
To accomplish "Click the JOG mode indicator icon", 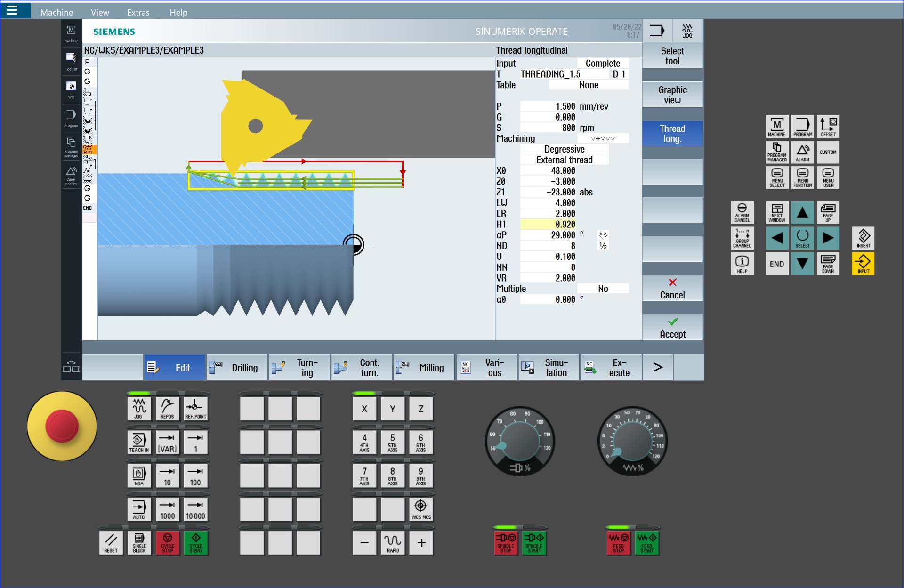I will tap(687, 31).
